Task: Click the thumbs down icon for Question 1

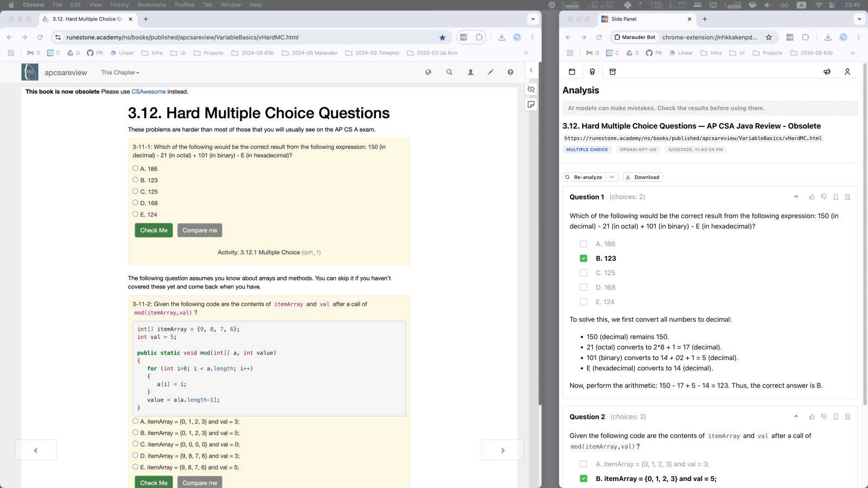Action: click(x=824, y=197)
